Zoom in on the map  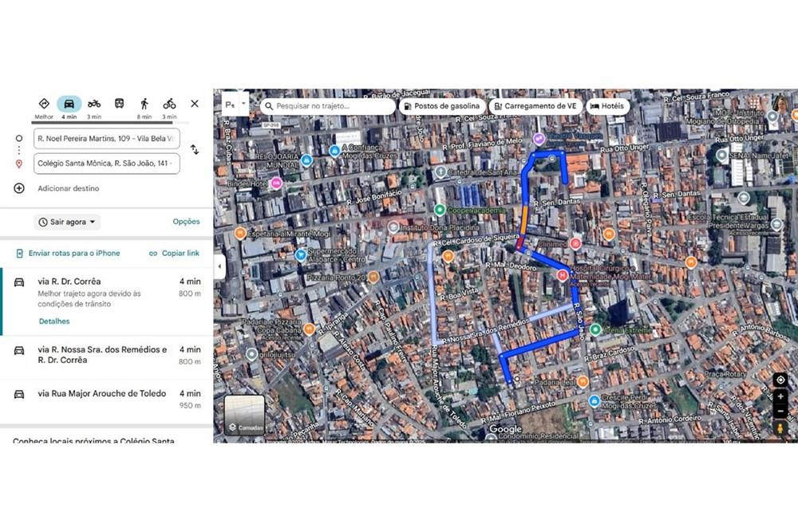tap(780, 396)
